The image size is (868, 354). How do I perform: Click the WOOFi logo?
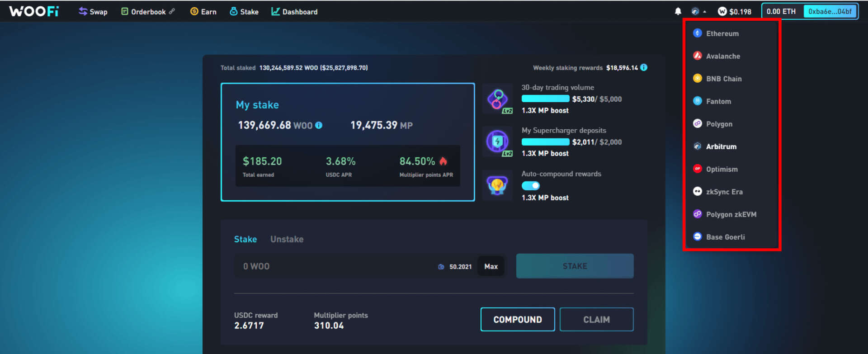tap(34, 11)
